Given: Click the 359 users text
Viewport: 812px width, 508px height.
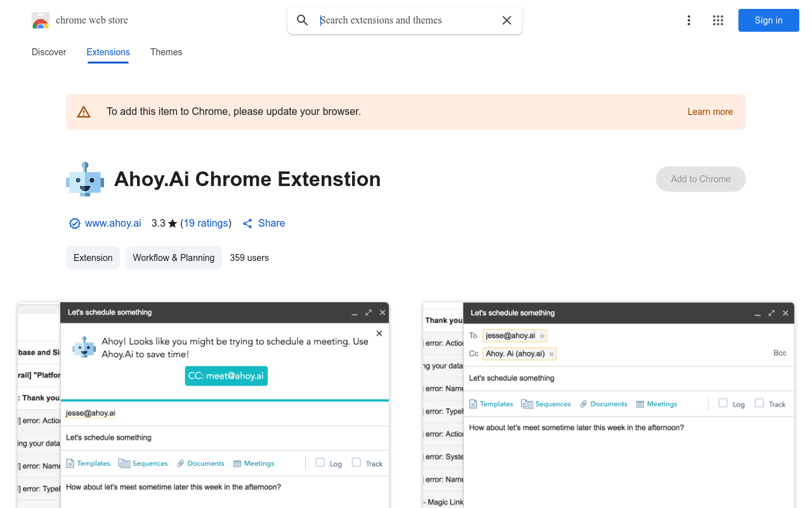Looking at the screenshot, I should [x=249, y=258].
